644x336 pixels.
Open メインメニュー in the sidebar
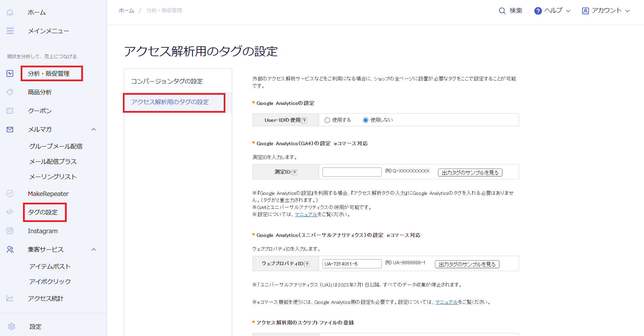click(x=48, y=31)
